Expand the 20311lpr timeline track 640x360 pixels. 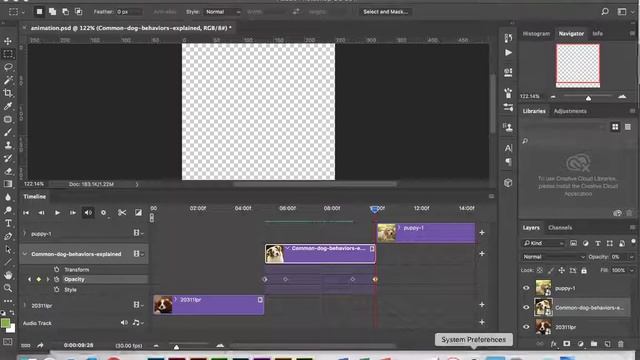point(25,305)
